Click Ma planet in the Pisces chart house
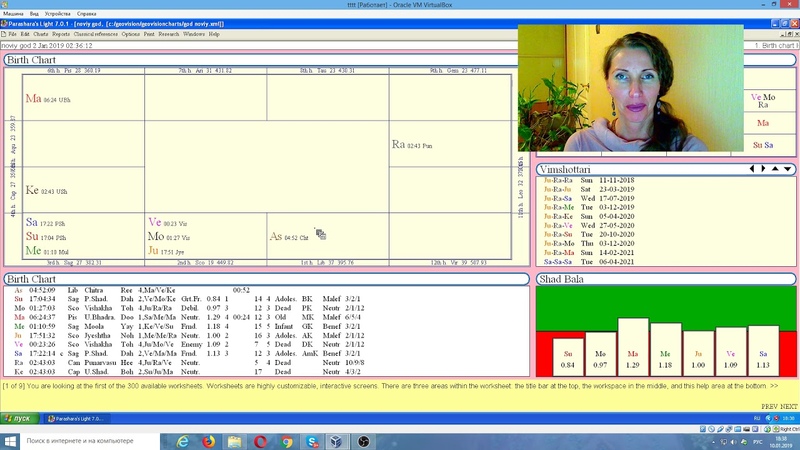 click(33, 98)
